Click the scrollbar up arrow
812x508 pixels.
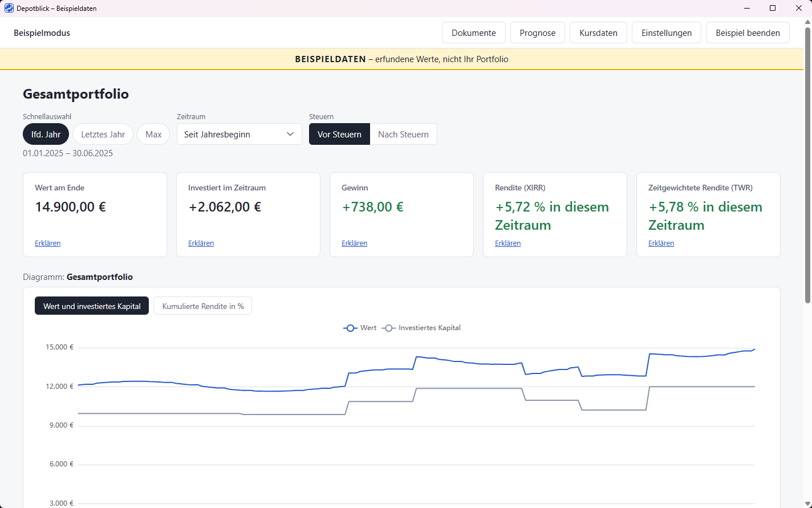click(x=807, y=22)
